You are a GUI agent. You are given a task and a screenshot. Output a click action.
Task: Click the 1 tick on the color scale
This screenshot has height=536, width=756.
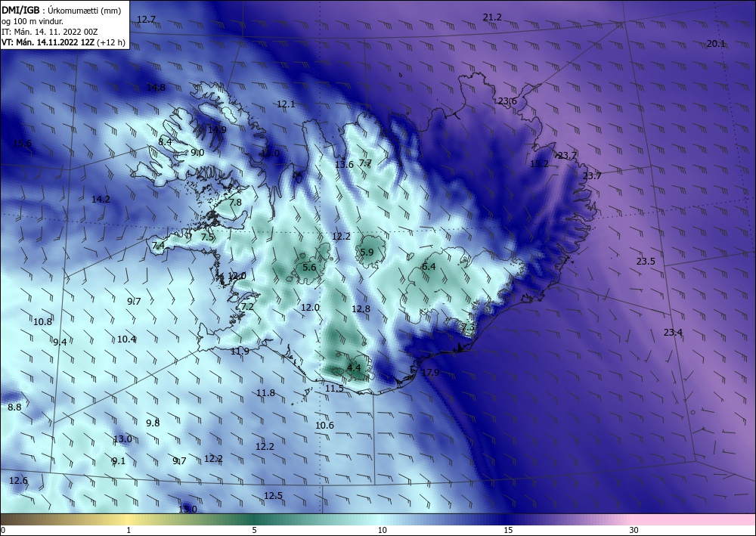click(129, 531)
